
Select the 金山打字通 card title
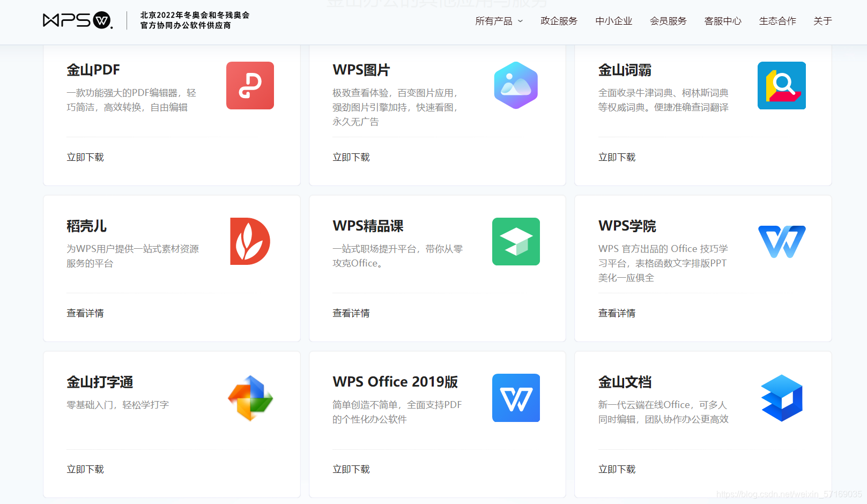click(x=100, y=382)
